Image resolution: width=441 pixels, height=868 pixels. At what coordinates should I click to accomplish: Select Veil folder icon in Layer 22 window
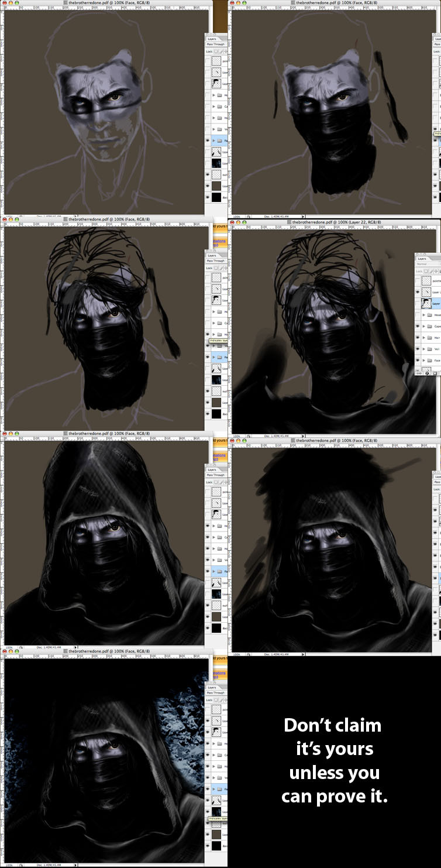(429, 349)
